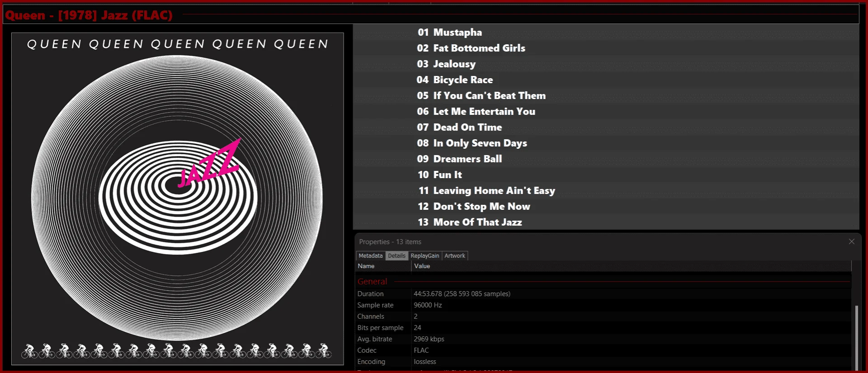Open the Artwork tab
Screen dimensions: 868x373
455,256
